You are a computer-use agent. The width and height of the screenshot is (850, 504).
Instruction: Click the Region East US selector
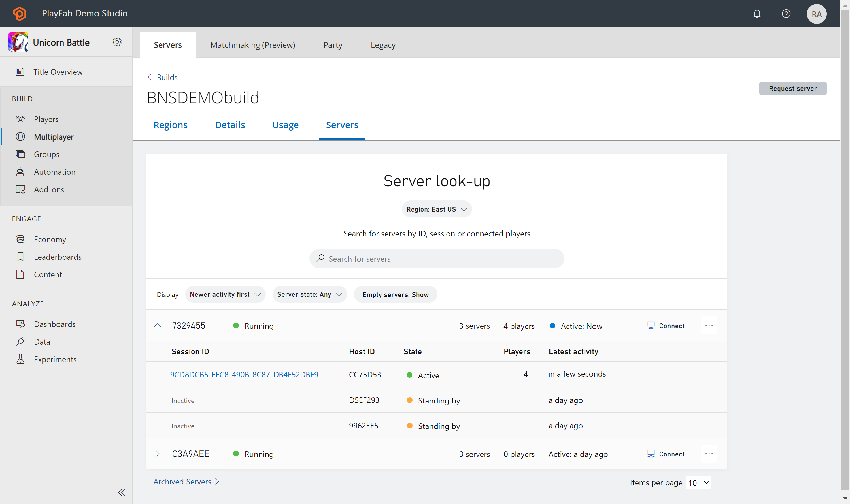436,209
